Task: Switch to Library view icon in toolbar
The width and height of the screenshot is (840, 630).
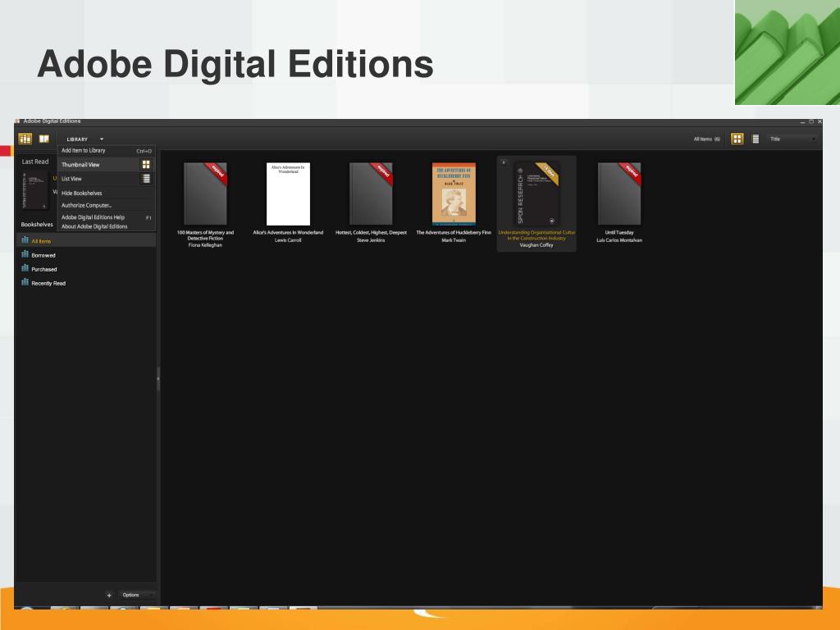Action: click(x=25, y=139)
